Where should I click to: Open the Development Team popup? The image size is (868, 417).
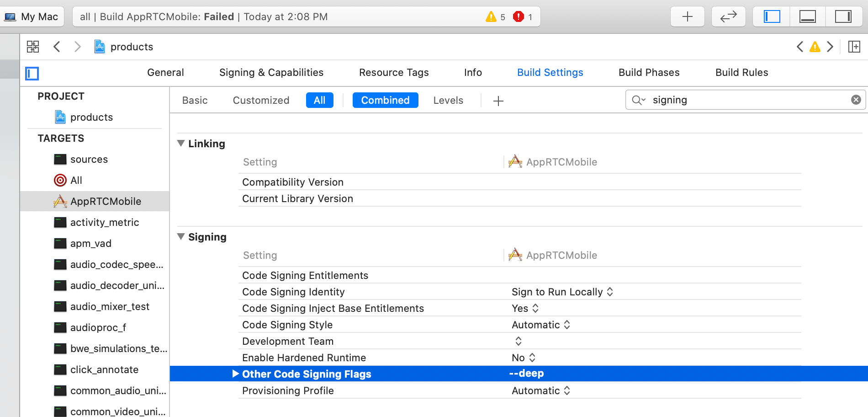pos(518,341)
